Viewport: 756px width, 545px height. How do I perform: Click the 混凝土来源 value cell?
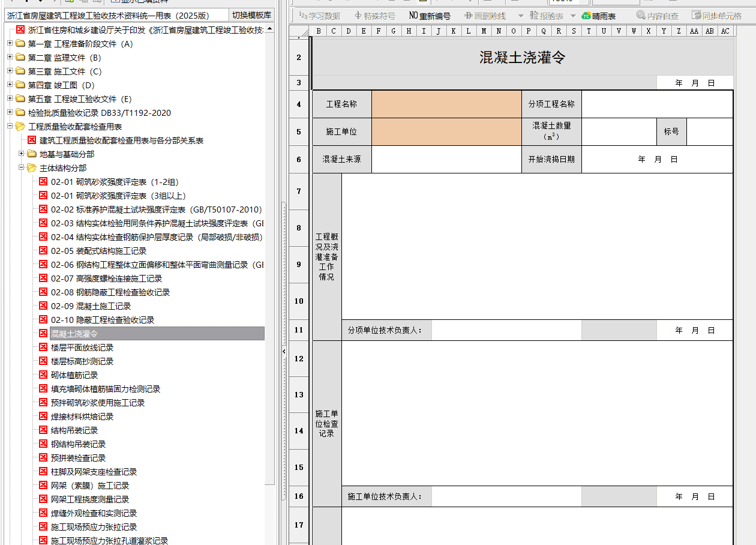pos(446,160)
